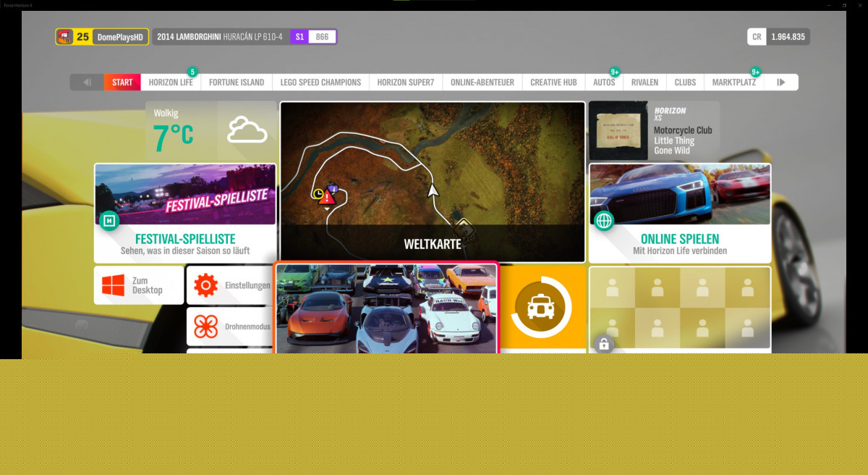Open Einstellungen settings
Viewport: 868px width, 475px height.
pos(230,285)
